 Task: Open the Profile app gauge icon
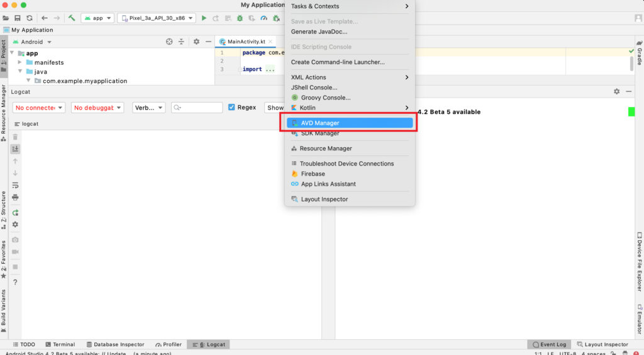click(x=264, y=18)
